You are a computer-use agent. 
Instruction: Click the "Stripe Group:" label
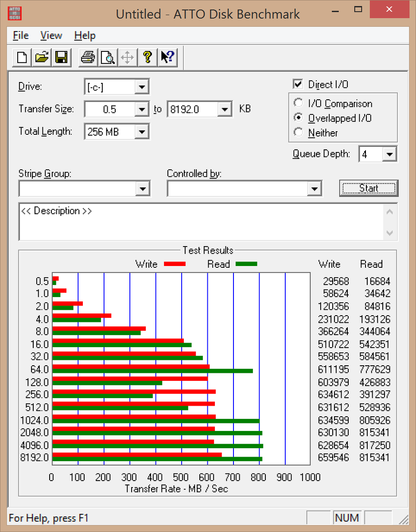[45, 173]
